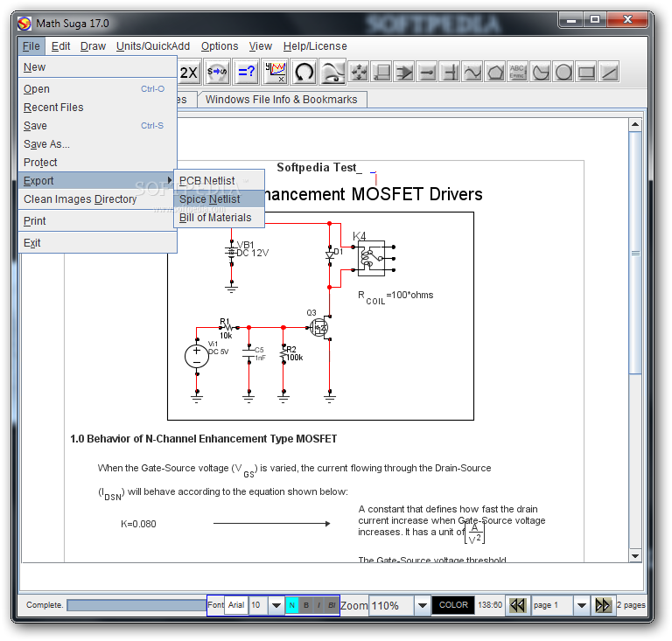Toggle normal font style N button
This screenshot has height=641, width=672.
[x=292, y=605]
